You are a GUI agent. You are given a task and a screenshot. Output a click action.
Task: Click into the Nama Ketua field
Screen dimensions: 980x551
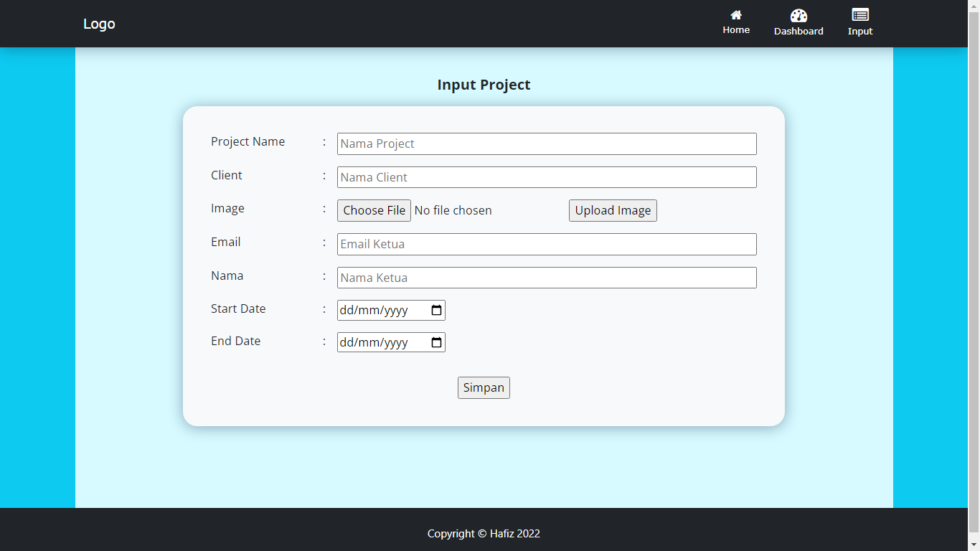[547, 278]
